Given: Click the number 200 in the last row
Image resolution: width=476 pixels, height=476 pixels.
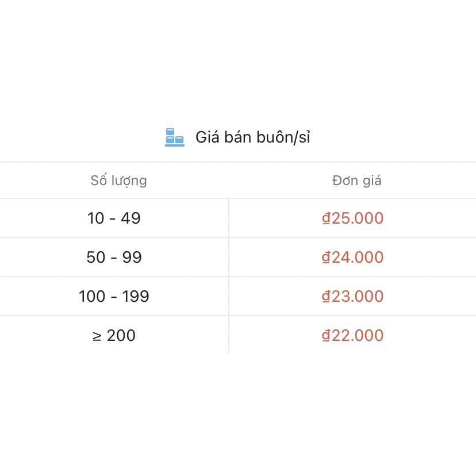Looking at the screenshot, I should (121, 336).
